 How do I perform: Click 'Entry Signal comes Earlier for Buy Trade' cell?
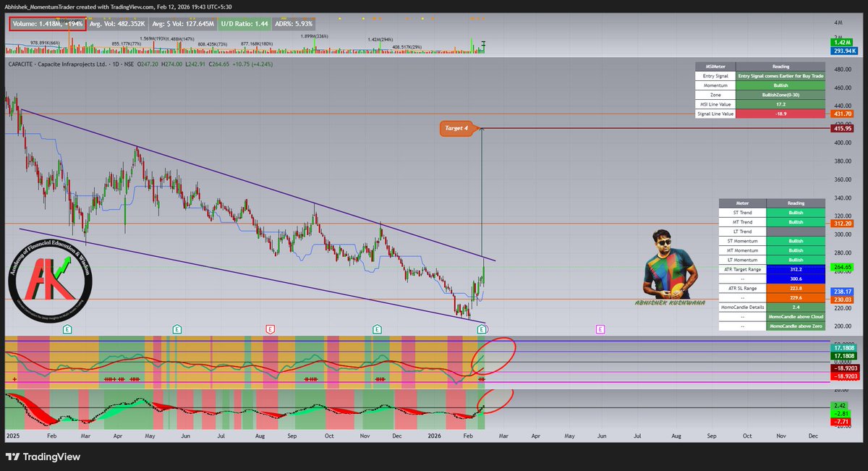click(x=780, y=76)
